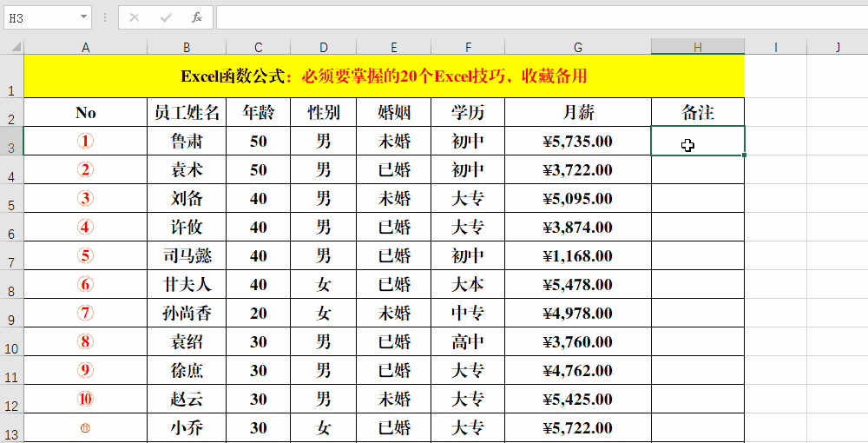Click the cell containing '孙尚香'

pyautogui.click(x=187, y=313)
